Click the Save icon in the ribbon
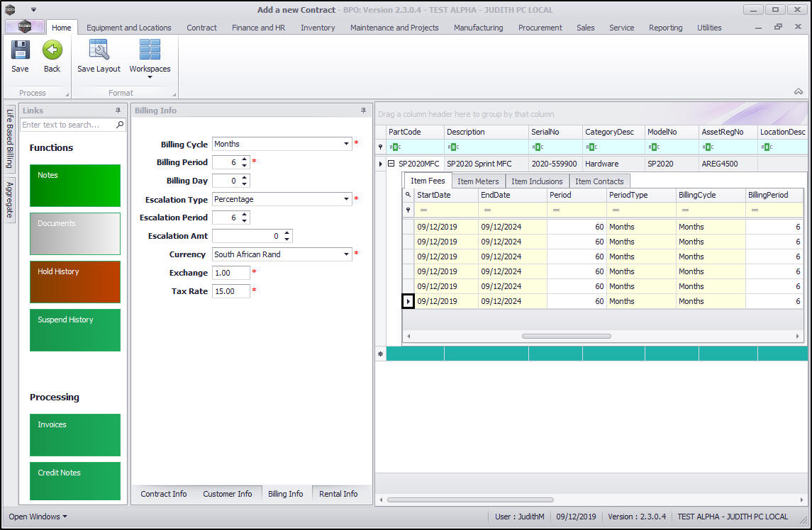This screenshot has width=812, height=530. [20, 50]
